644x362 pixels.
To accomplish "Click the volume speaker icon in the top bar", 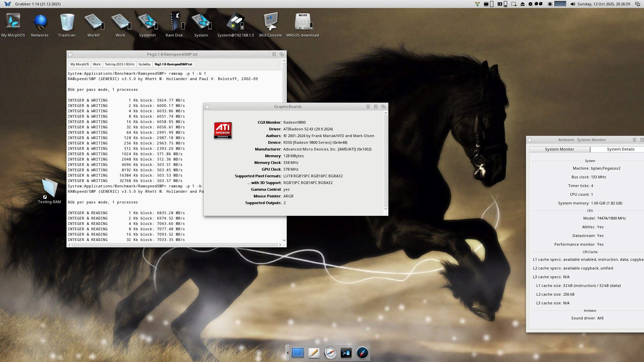I will (573, 4).
